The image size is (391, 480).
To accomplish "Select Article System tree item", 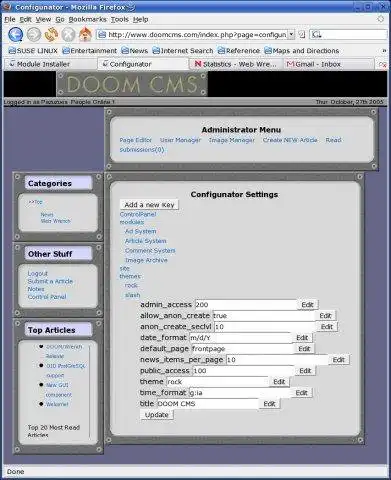I will pos(145,241).
